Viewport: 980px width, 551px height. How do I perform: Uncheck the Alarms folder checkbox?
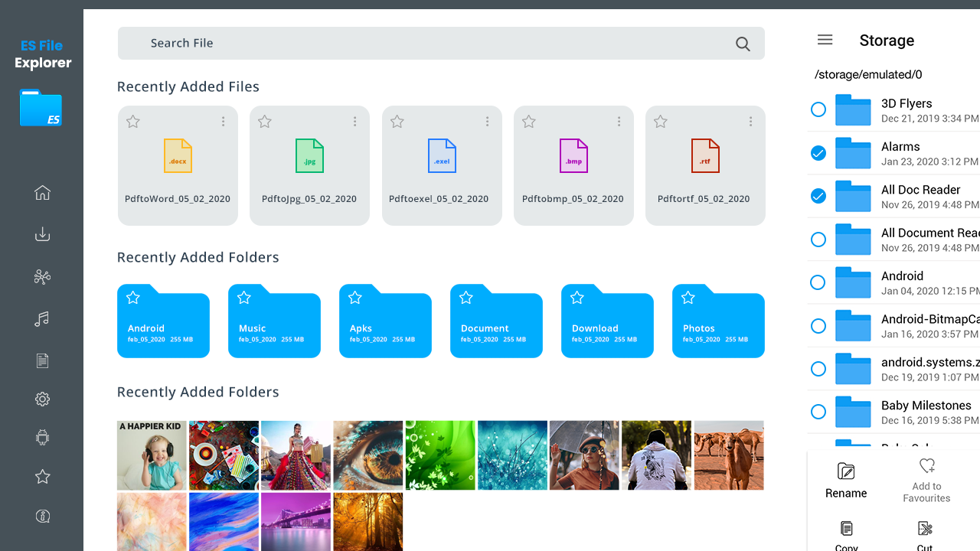tap(818, 153)
